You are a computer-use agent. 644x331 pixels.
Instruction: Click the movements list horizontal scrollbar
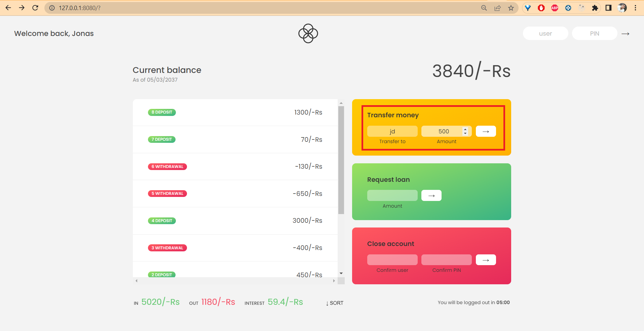tap(235, 281)
